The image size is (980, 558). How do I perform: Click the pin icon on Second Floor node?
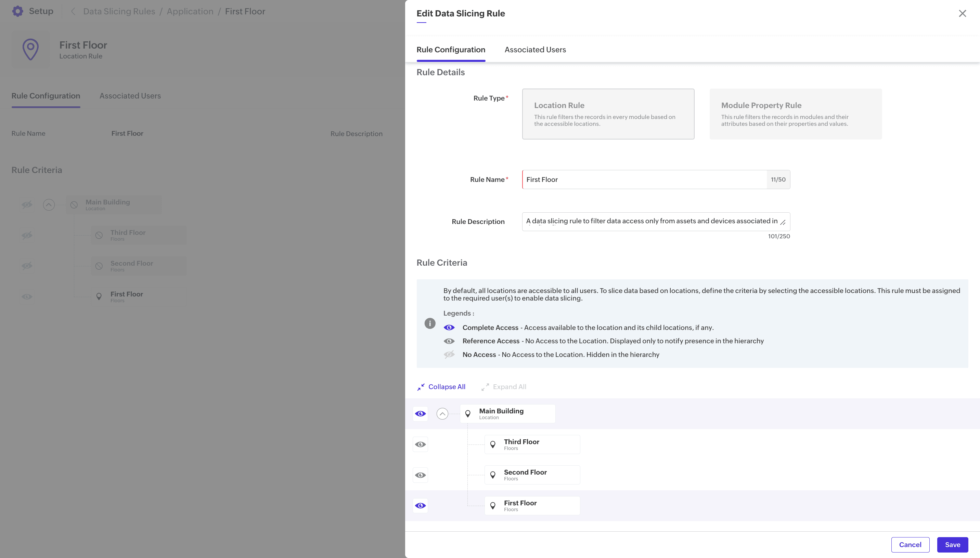pyautogui.click(x=493, y=475)
